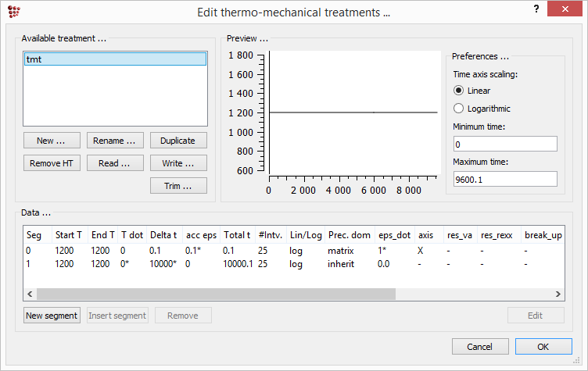588x371 pixels.
Task: Click the Prec. dom column header
Action: tap(350, 235)
